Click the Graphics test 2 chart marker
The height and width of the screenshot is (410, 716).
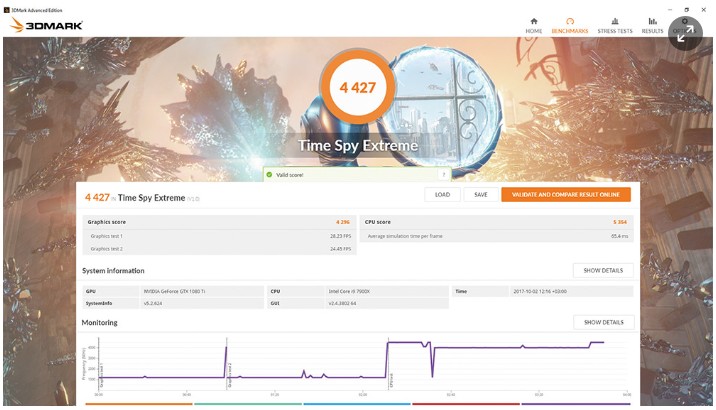click(x=229, y=375)
